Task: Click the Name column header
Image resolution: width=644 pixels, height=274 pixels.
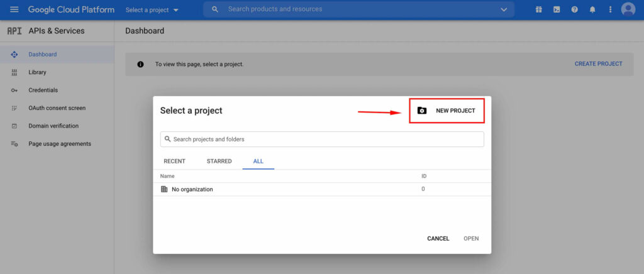Action: click(167, 176)
